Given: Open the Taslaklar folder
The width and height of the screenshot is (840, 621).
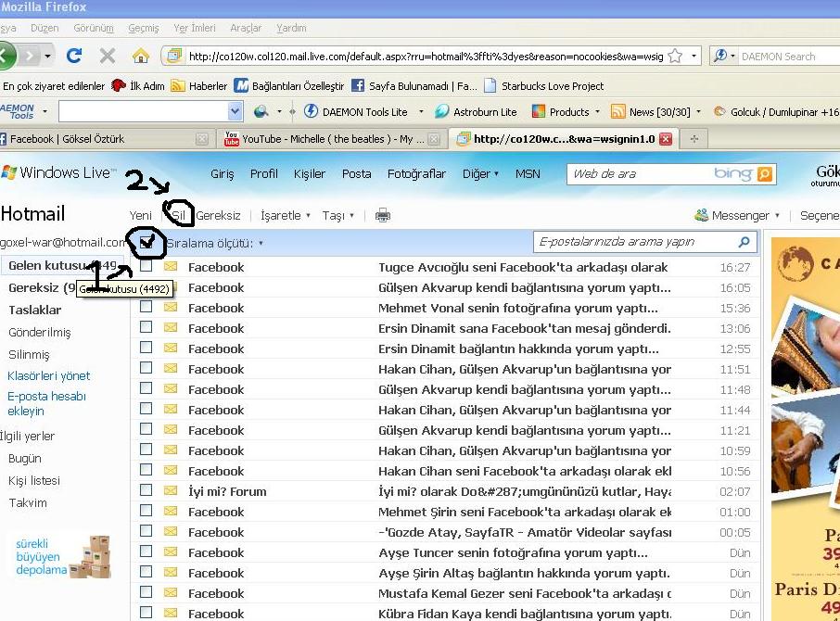Looking at the screenshot, I should 35,310.
